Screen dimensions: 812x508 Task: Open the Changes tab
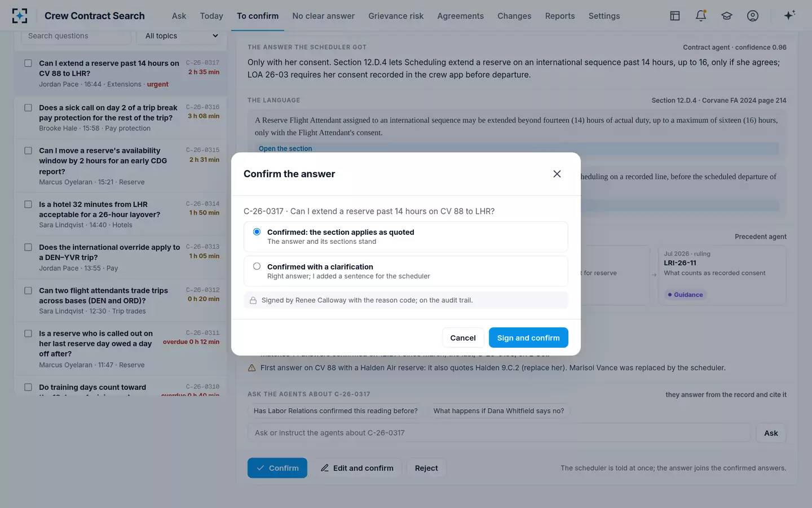point(514,16)
